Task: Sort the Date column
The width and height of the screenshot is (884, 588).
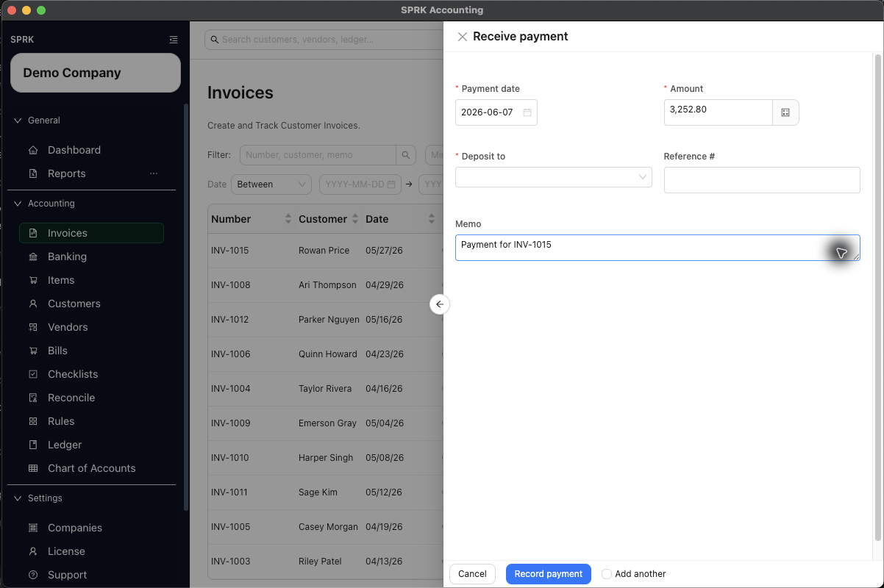Action: point(432,219)
